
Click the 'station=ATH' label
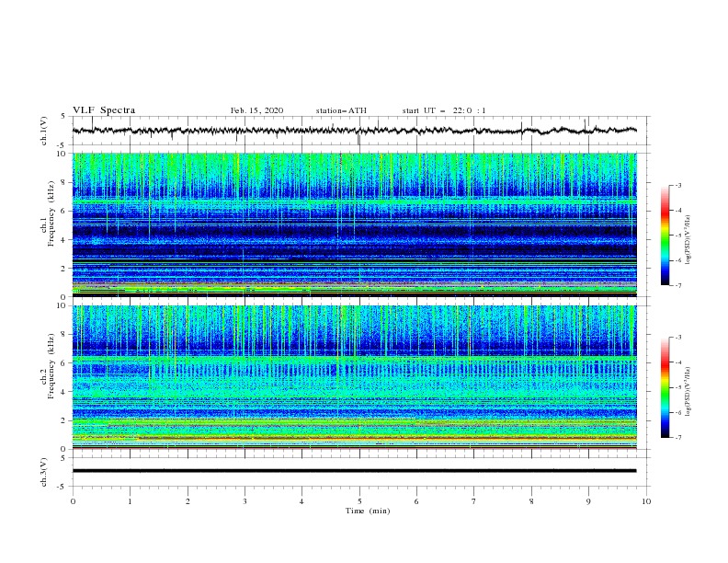(341, 110)
